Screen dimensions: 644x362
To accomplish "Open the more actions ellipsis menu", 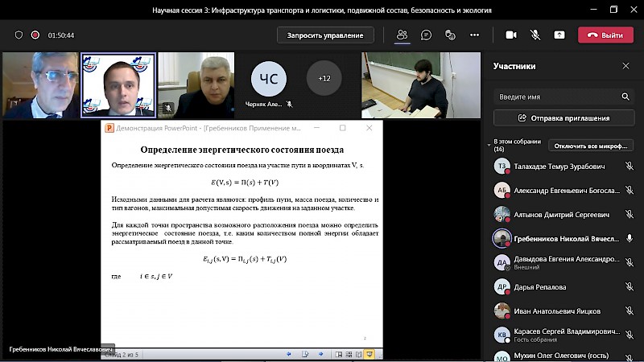I will coord(474,35).
